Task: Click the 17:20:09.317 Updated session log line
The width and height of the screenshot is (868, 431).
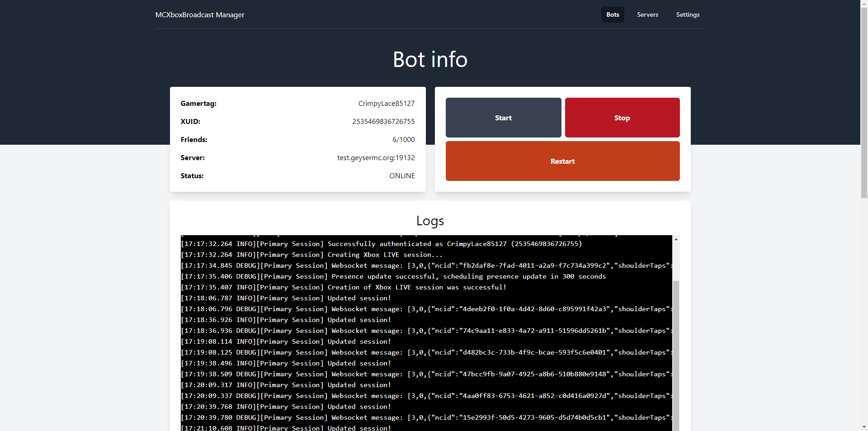Action: (286, 385)
